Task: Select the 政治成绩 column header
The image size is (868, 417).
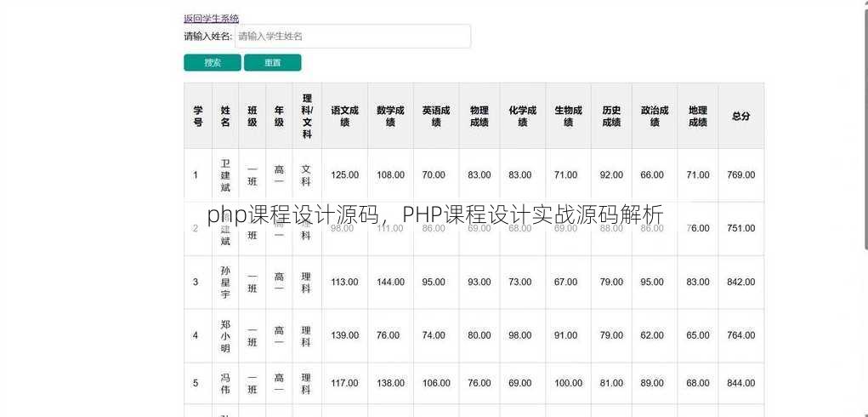Action: pos(655,117)
